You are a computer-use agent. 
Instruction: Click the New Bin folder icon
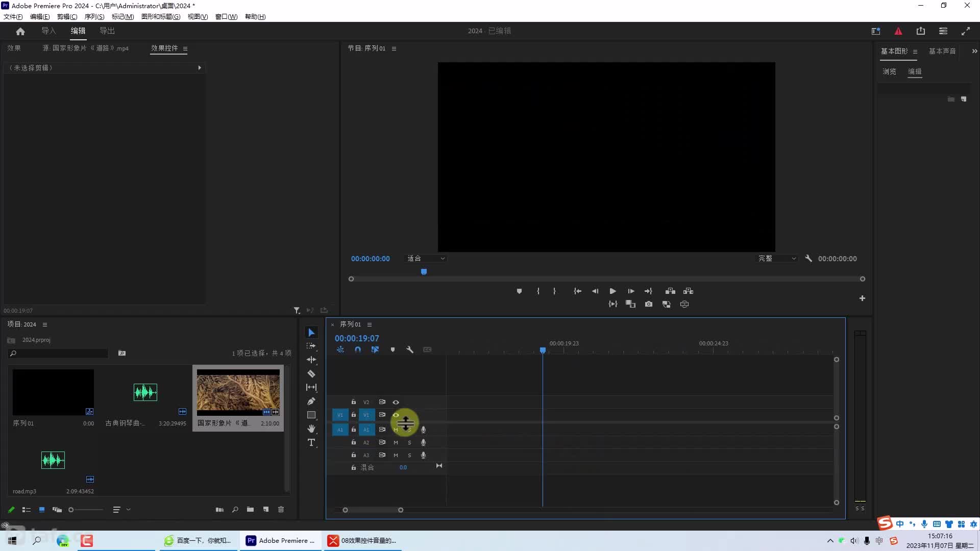coord(250,509)
